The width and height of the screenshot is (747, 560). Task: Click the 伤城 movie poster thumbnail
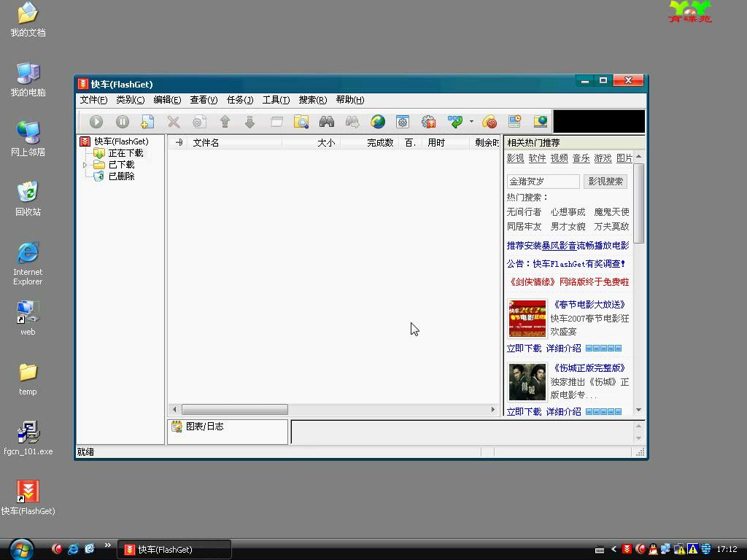click(527, 382)
